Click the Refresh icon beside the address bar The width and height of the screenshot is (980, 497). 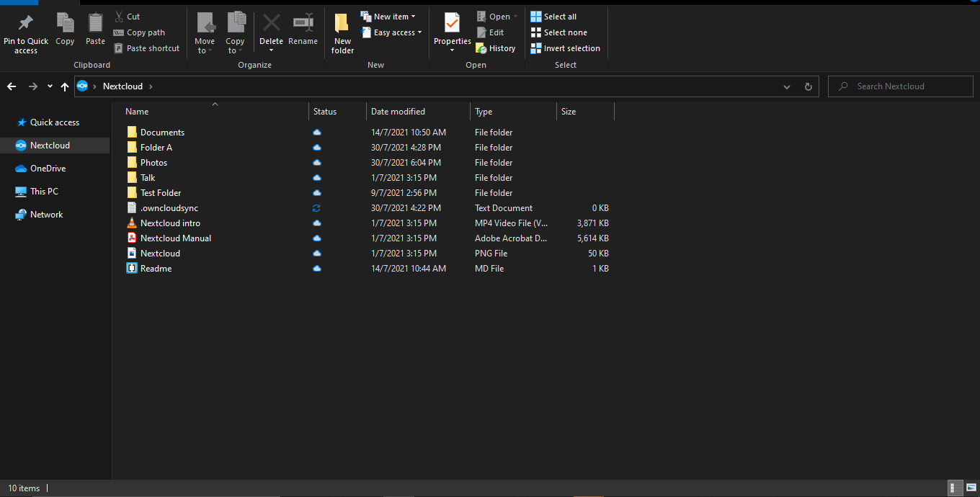[808, 86]
